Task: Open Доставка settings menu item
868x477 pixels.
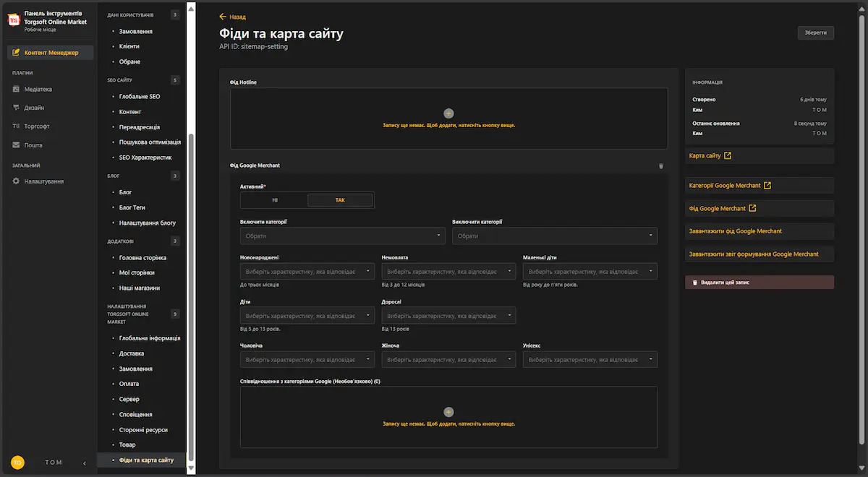Action: point(132,353)
